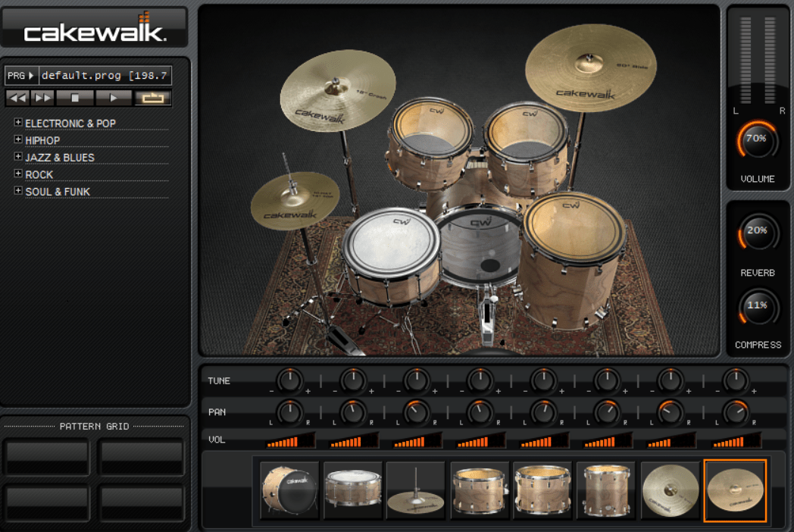Set the hi-hat VOL level bar
Image resolution: width=794 pixels, height=532 pixels.
417,440
